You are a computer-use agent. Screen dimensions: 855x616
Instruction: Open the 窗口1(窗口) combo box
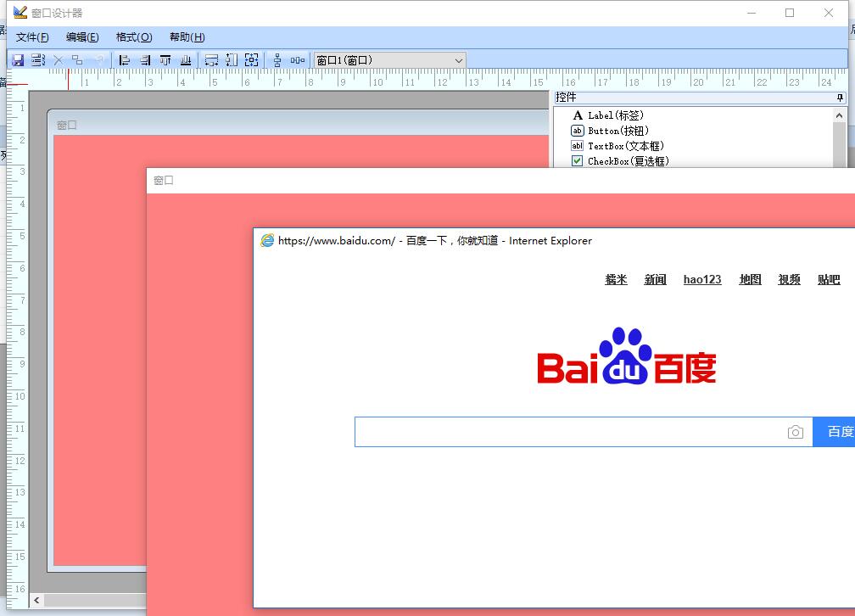390,60
